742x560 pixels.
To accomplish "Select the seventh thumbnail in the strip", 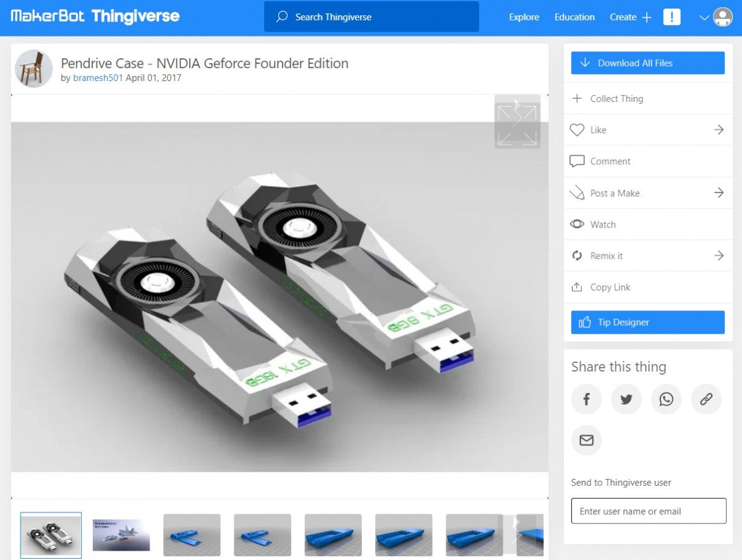I will [x=474, y=535].
